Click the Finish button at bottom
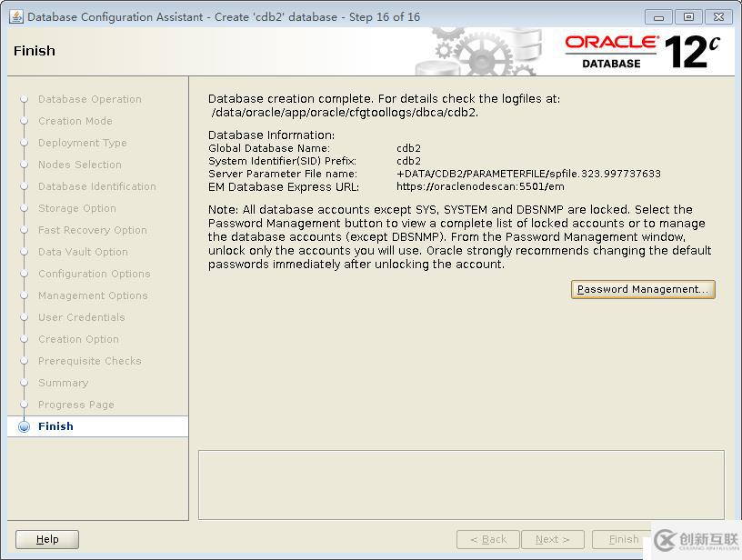 623,539
